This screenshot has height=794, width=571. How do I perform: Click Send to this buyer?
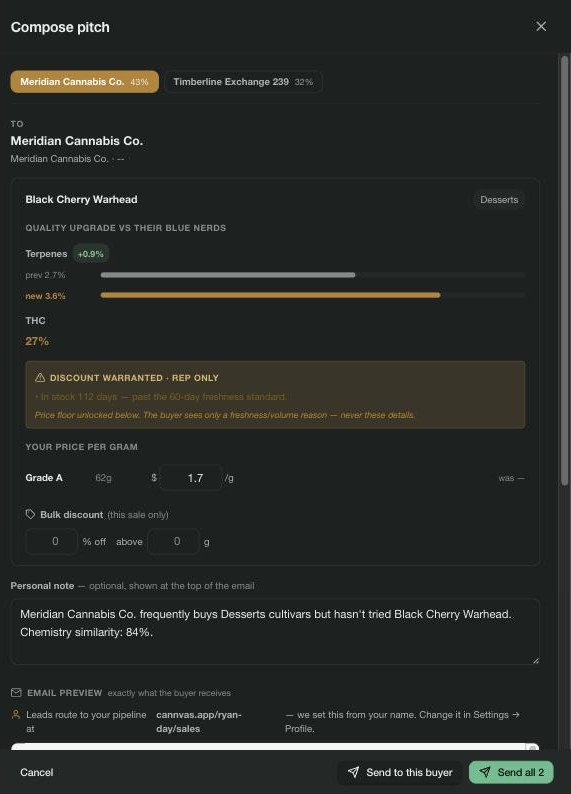(400, 772)
